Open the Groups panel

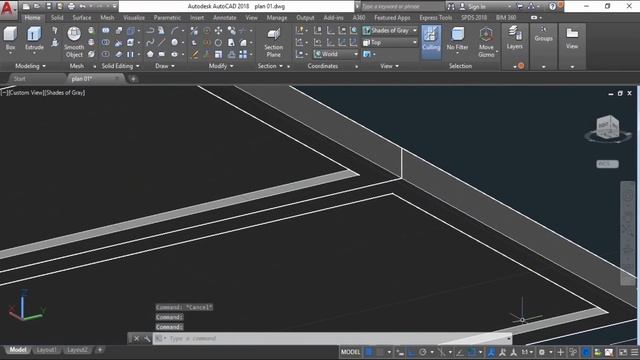point(543,34)
